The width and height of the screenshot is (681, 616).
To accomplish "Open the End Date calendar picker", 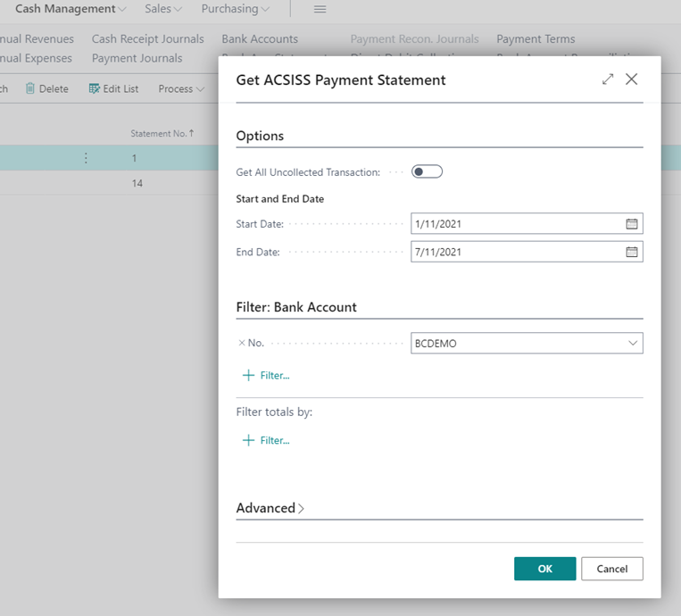I will click(x=631, y=252).
